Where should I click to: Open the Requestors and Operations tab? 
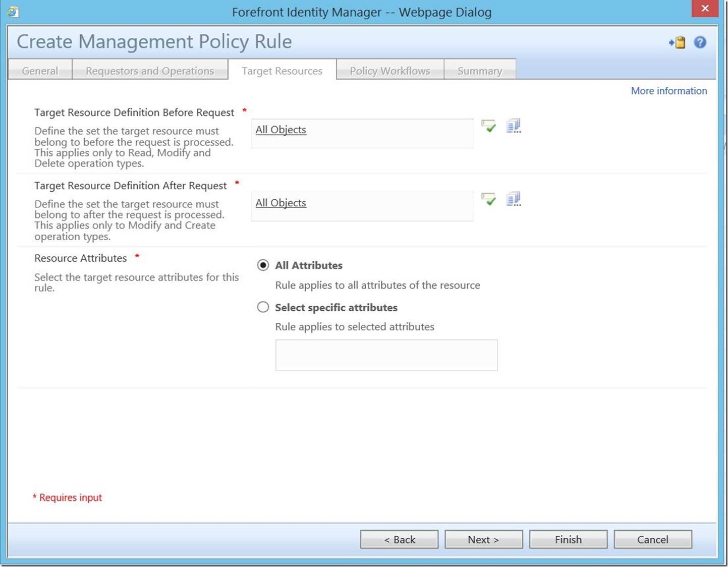click(x=150, y=71)
